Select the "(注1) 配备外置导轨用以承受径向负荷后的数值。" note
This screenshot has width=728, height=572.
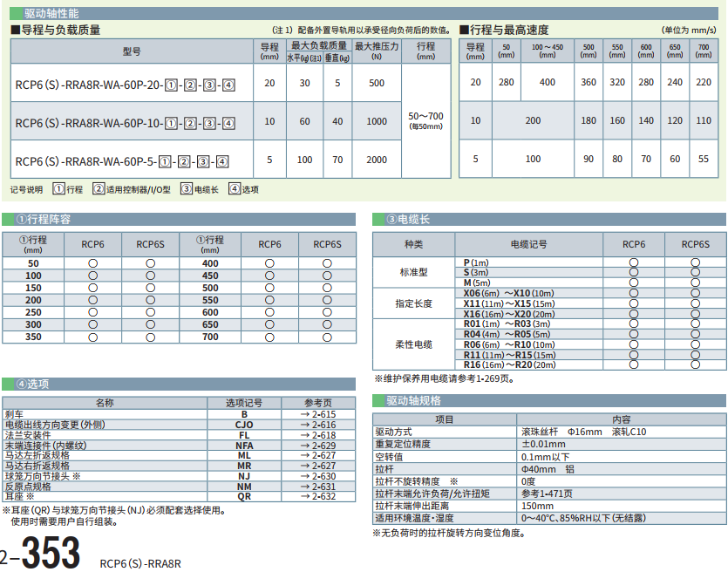[x=361, y=31]
